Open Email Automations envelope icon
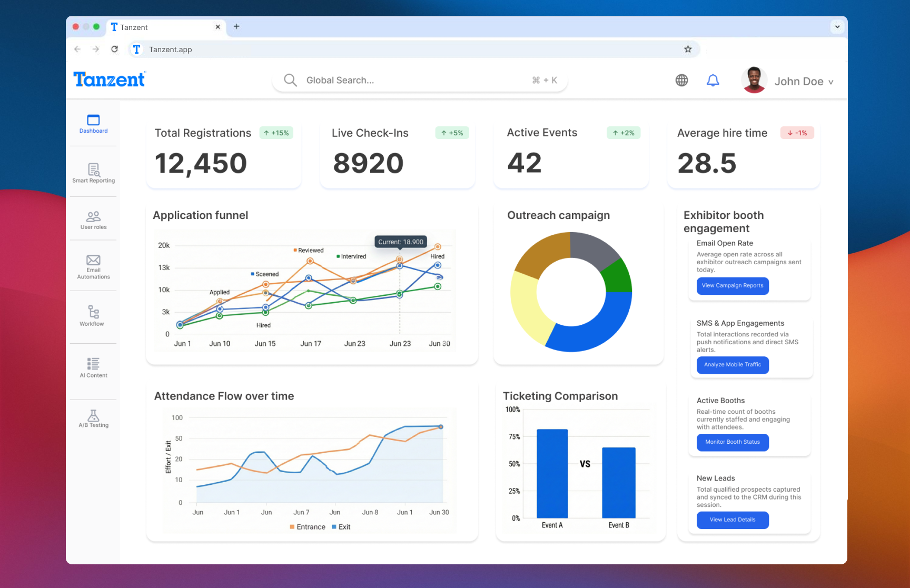This screenshot has height=588, width=910. pyautogui.click(x=93, y=260)
